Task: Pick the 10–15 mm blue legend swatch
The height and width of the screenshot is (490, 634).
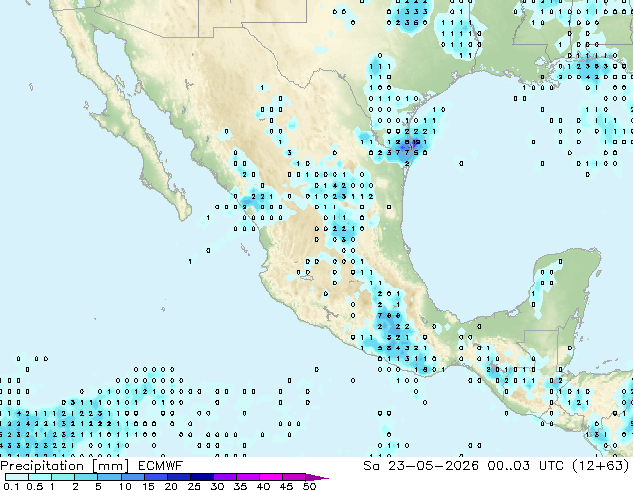Action: 132,477
